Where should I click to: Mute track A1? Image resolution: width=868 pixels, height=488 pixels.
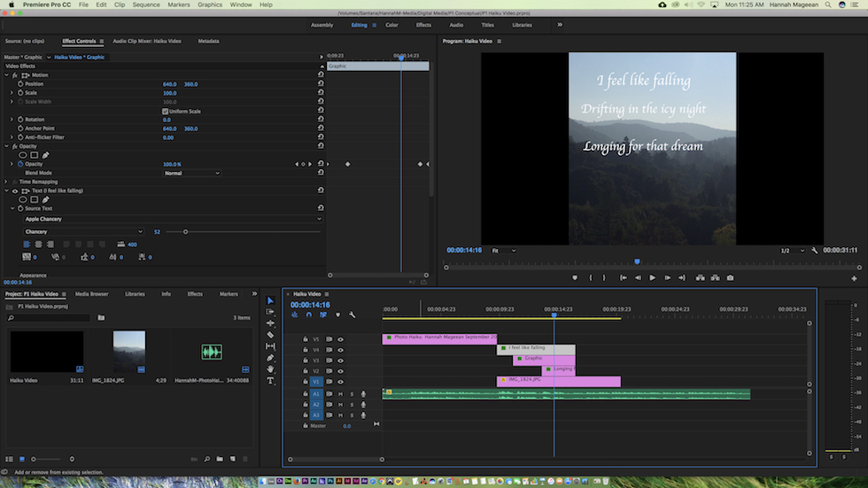click(x=340, y=394)
